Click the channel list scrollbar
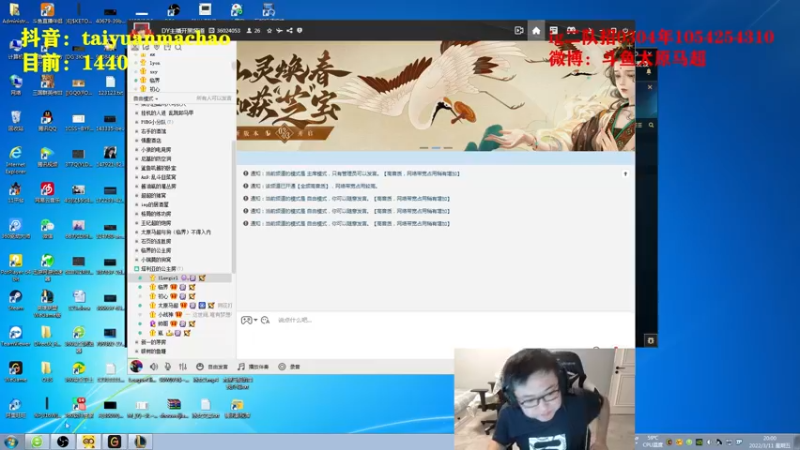 [233, 207]
